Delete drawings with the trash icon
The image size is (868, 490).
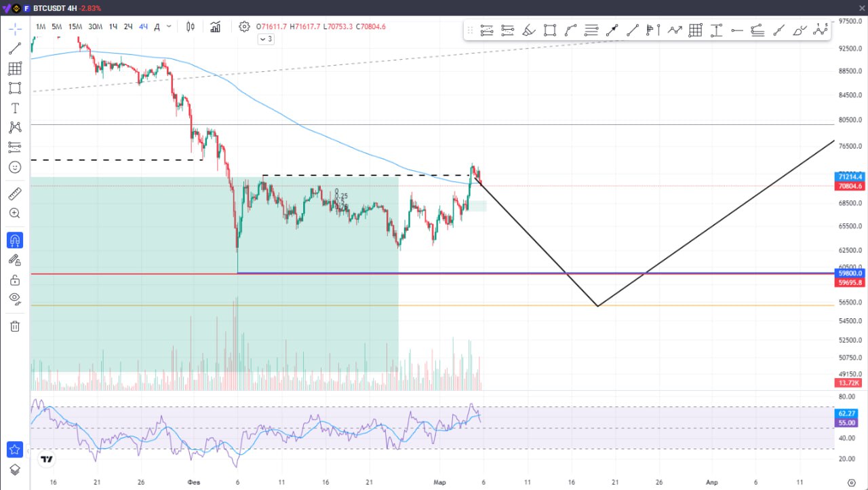[15, 326]
